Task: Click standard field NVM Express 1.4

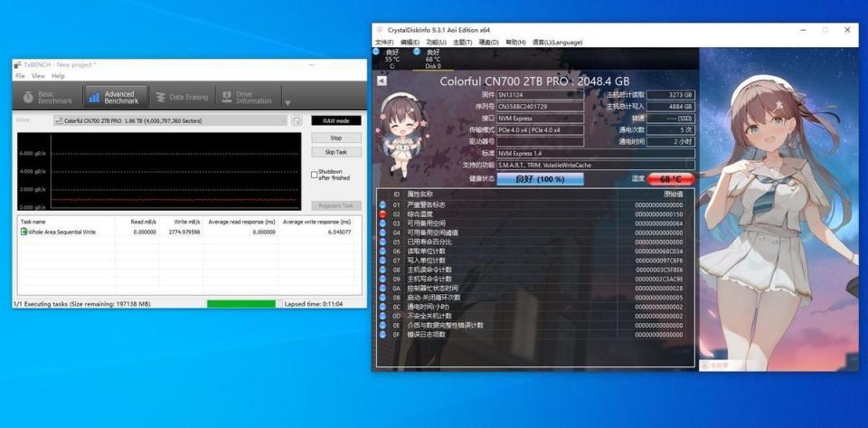Action: point(596,153)
